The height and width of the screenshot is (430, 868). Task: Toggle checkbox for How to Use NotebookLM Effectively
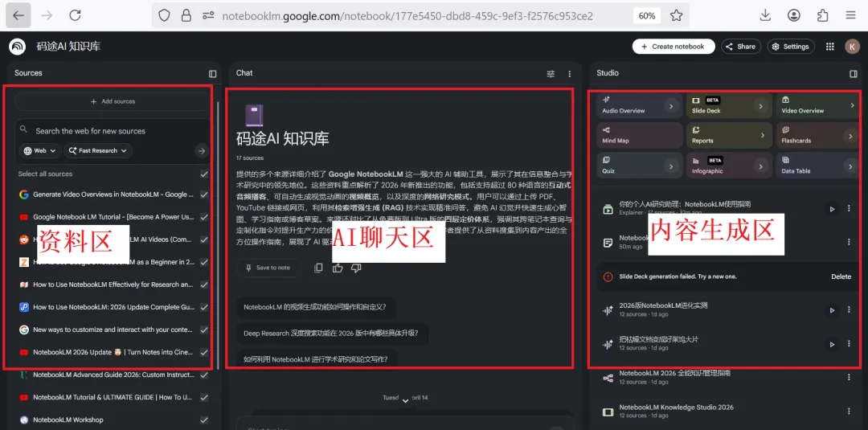(x=204, y=285)
